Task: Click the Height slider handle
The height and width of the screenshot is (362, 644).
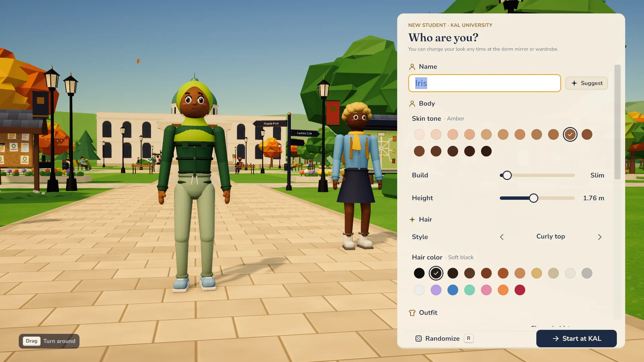Action: click(534, 198)
